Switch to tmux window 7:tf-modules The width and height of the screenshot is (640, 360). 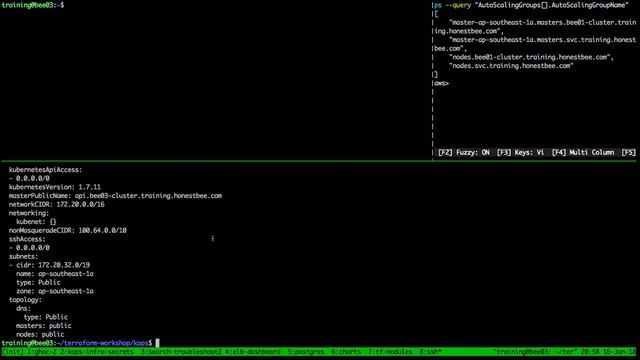coord(390,352)
